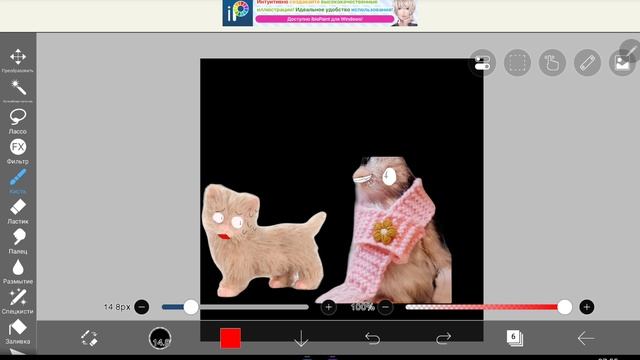Viewport: 640px width, 360px height.
Task: Click the pink Windows download ad button
Action: (325, 19)
